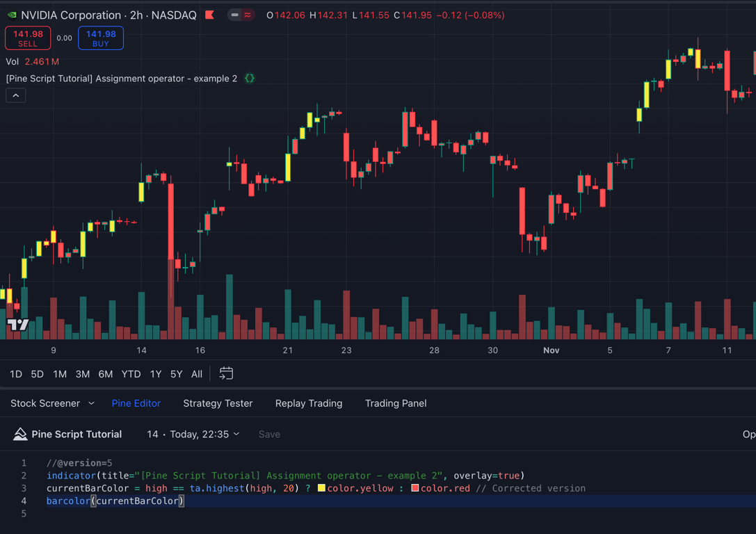Select the 1Y time range

tap(156, 374)
